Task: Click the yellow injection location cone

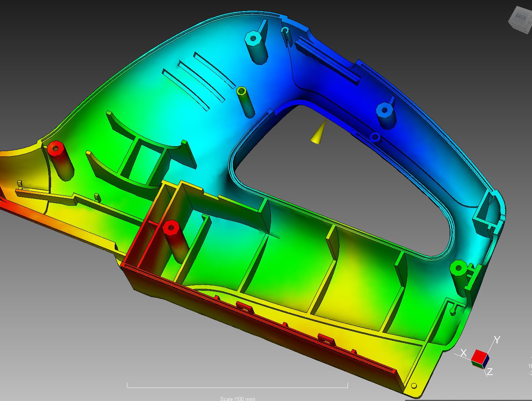Action: tap(319, 134)
